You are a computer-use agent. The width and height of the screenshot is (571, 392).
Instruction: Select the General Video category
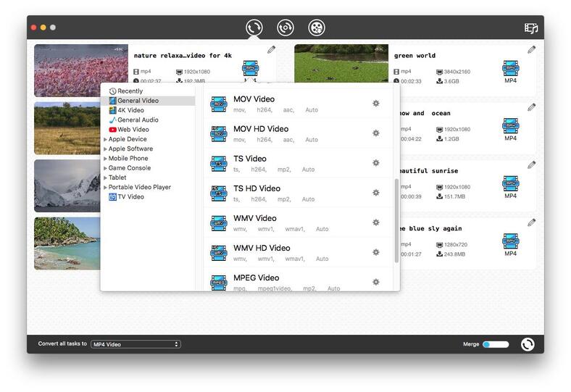(148, 101)
